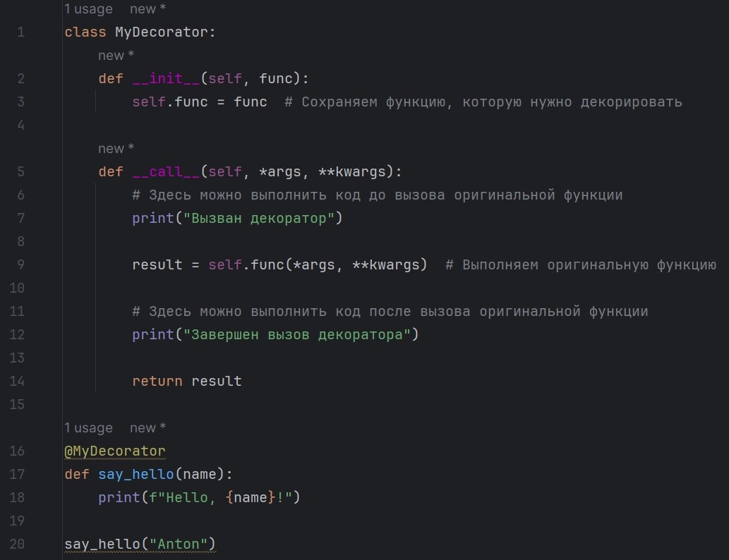Screen dimensions: 729x560
Task: Click the 'func' parameter in __init__ signature
Action: (x=276, y=78)
